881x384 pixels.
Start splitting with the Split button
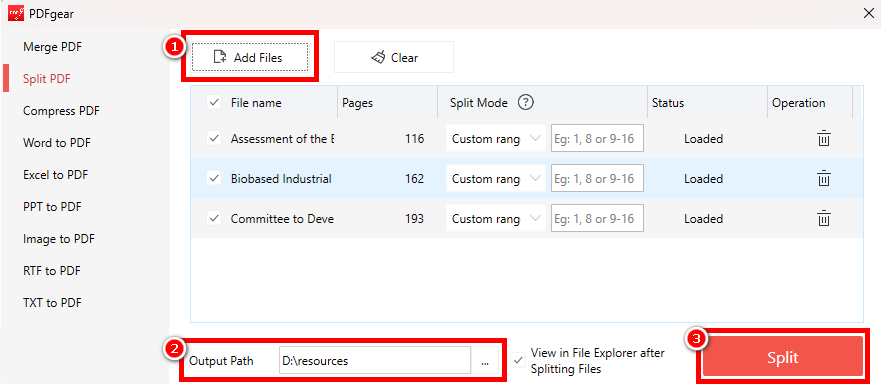point(783,358)
